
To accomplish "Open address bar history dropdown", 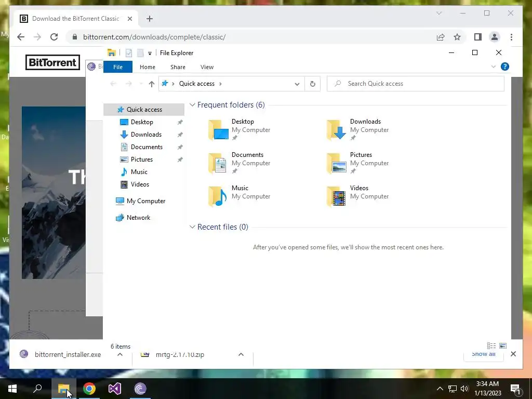I will click(x=297, y=84).
